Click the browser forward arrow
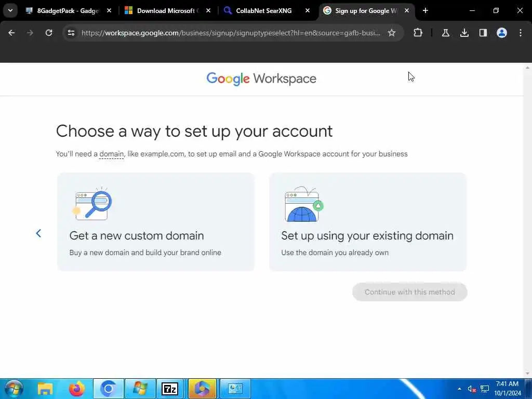The height and width of the screenshot is (399, 532). click(30, 33)
